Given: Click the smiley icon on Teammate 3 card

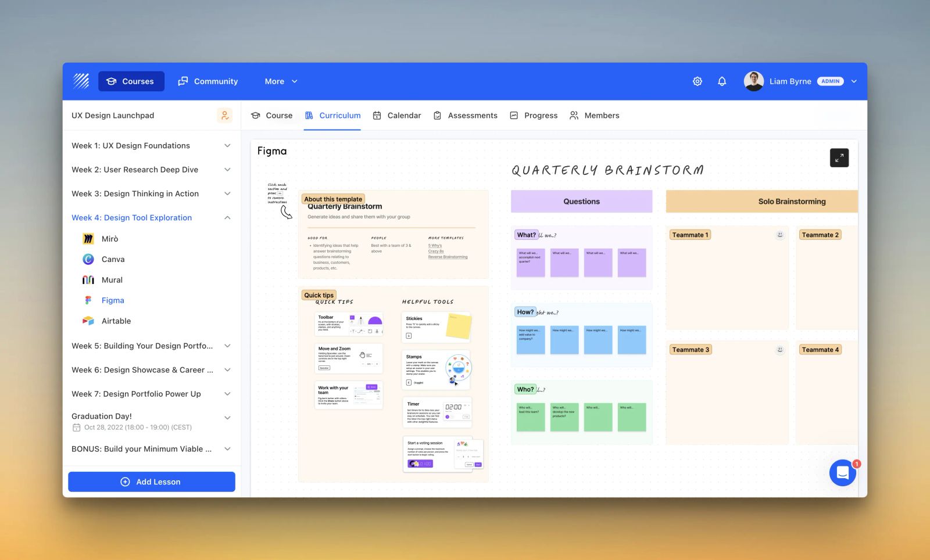Looking at the screenshot, I should pyautogui.click(x=780, y=350).
